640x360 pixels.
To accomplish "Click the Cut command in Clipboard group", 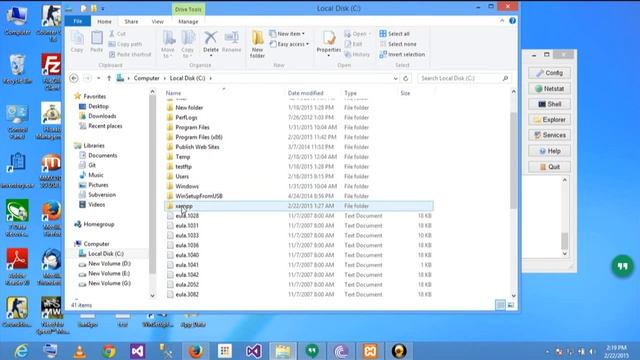I will pos(117,34).
